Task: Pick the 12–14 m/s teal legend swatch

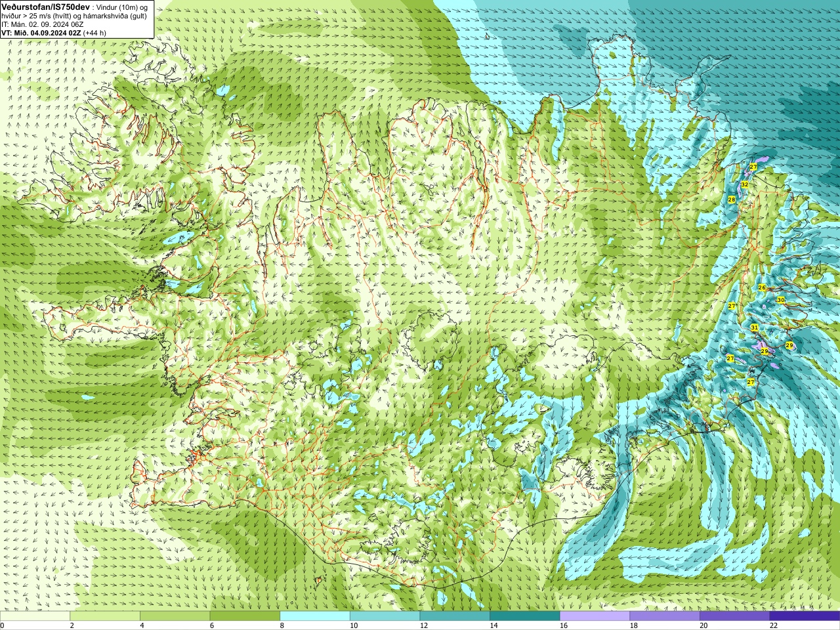Action: [x=455, y=616]
